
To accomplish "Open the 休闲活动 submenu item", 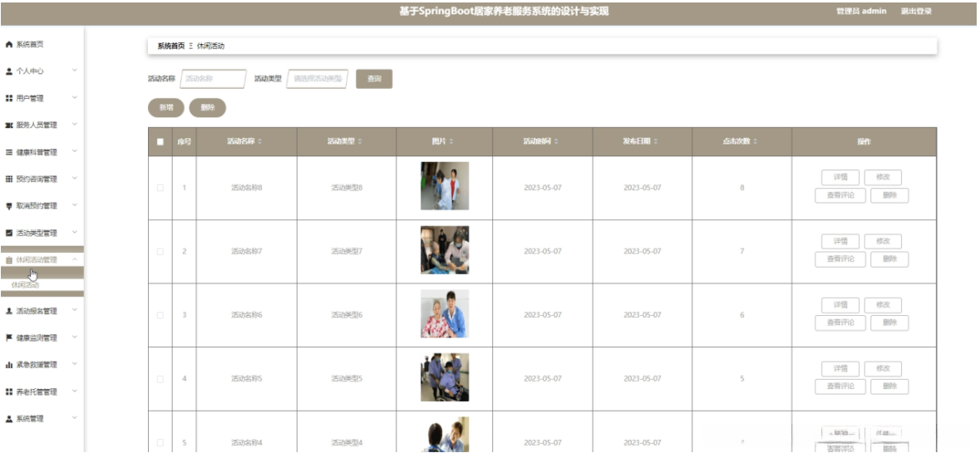I will (25, 285).
